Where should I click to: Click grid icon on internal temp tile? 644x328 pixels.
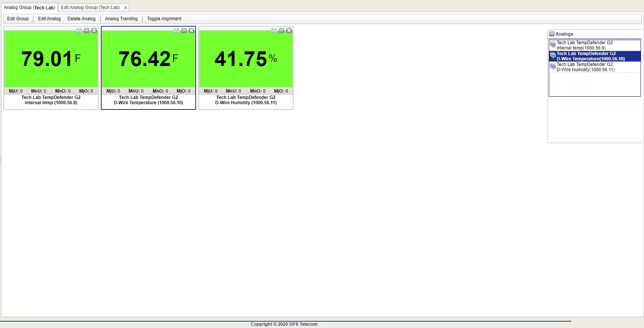click(79, 30)
